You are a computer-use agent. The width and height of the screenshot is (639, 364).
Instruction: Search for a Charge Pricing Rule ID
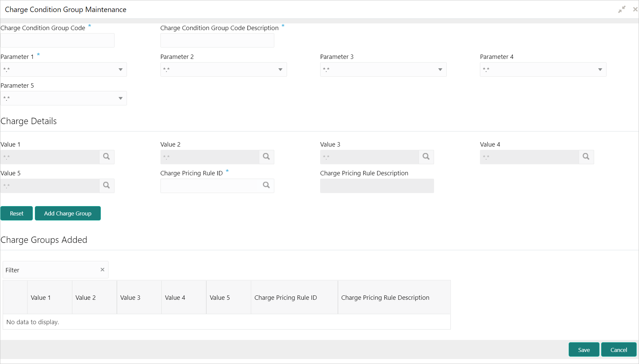[x=266, y=185]
